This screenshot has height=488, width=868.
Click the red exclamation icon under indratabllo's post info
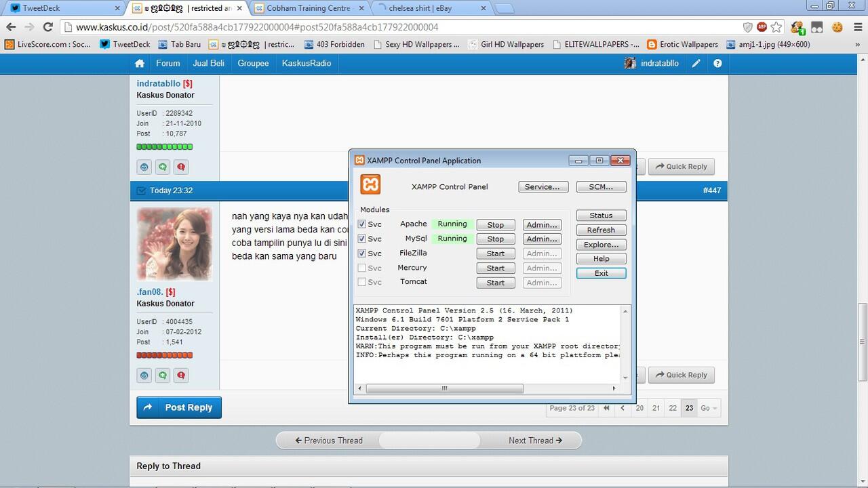(181, 167)
